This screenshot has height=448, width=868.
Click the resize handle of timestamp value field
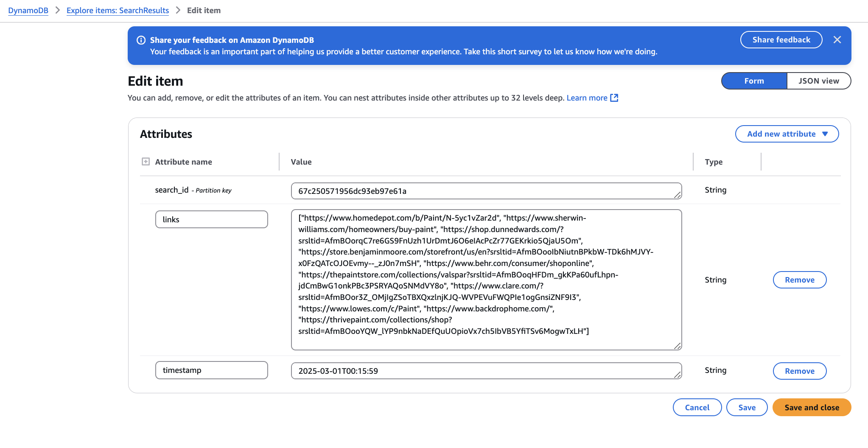point(678,375)
